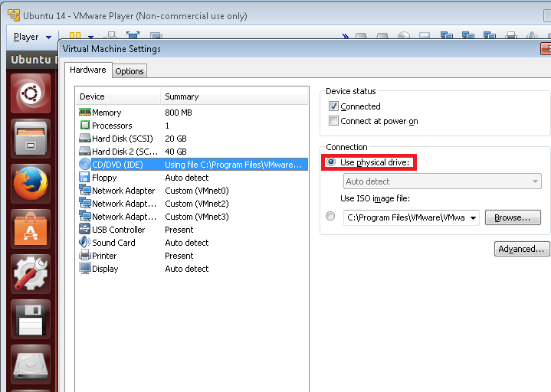Enable Connect at power on
Screen dimensions: 551x392
click(333, 121)
